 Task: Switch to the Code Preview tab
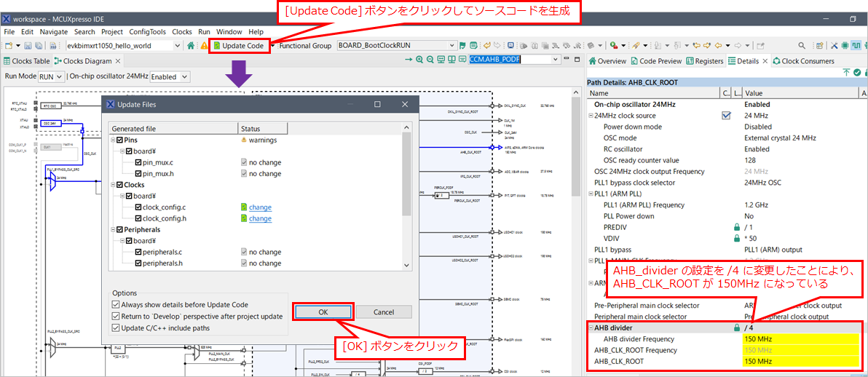point(657,61)
